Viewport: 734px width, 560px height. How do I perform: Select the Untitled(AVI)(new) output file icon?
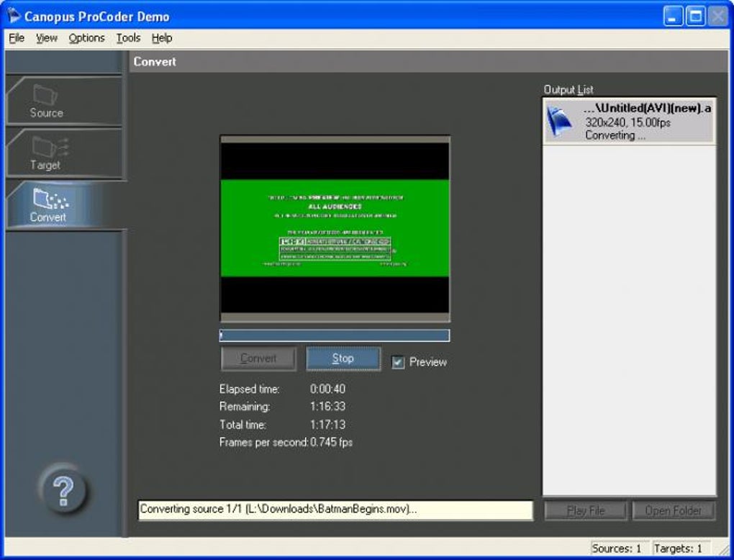pos(559,121)
